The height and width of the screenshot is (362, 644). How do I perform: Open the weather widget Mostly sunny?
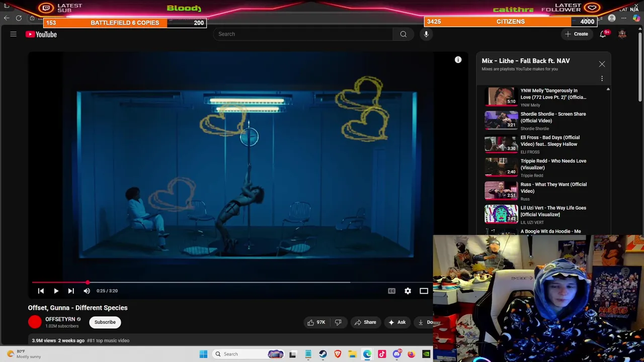(25, 354)
